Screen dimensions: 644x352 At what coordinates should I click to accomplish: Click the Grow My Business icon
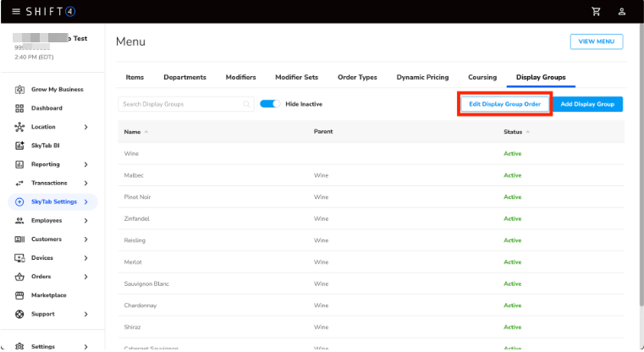[19, 89]
